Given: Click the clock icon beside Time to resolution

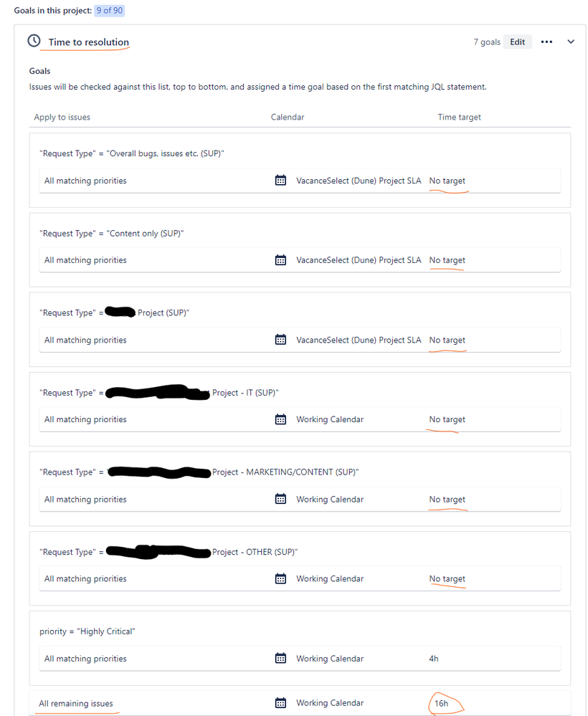Looking at the screenshot, I should [x=33, y=41].
